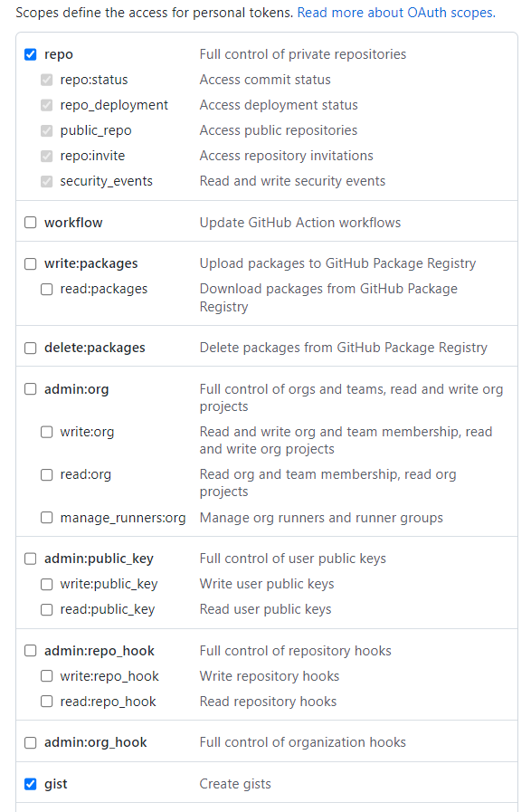Select the read:packages checkbox
The width and height of the screenshot is (531, 812).
(x=46, y=289)
